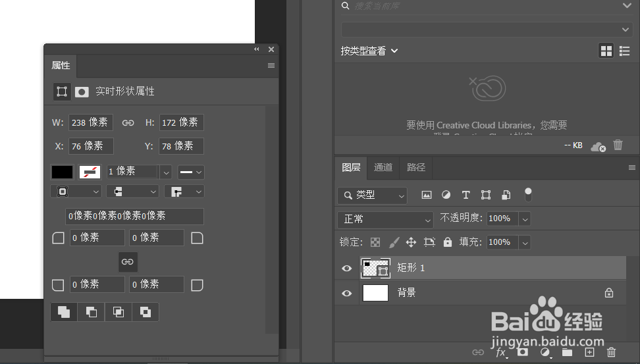Filter layers by type layers icon
Viewport: 640px width, 364px height.
[466, 195]
